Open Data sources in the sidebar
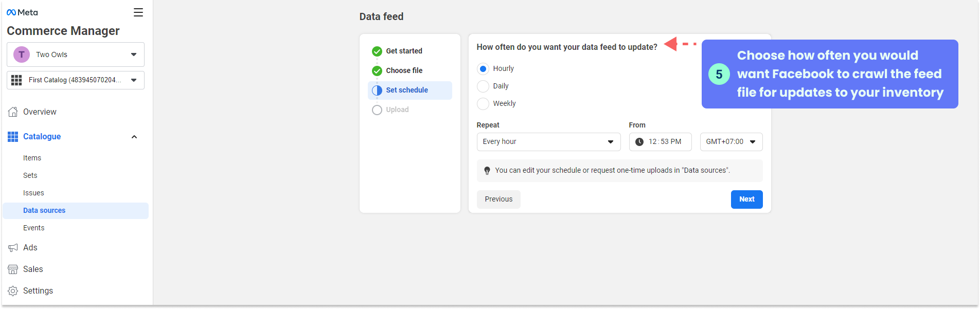980x309 pixels. 76,211
